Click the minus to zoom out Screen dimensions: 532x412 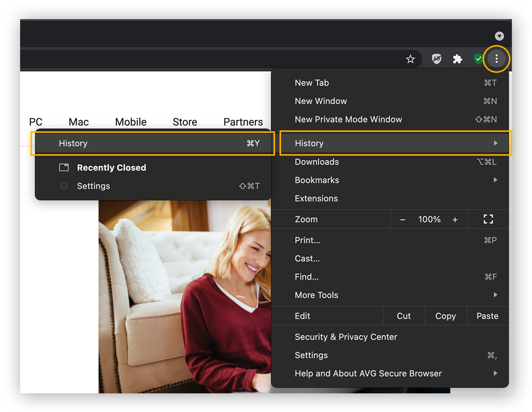[402, 219]
